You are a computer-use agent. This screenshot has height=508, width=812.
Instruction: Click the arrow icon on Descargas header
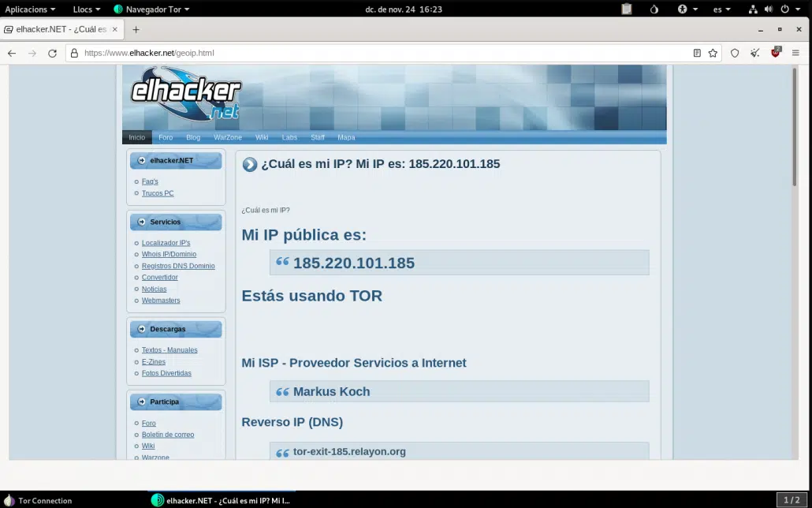click(141, 329)
